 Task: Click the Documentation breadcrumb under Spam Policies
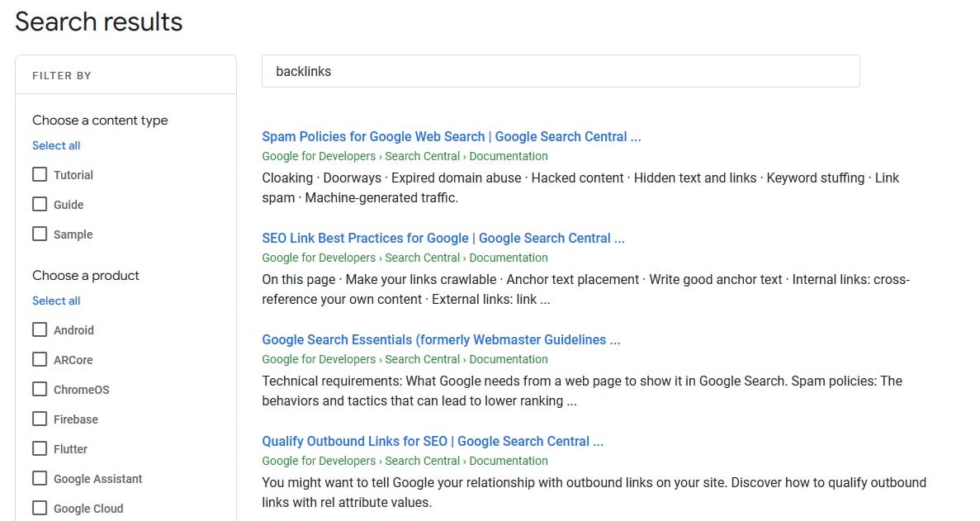coord(508,156)
